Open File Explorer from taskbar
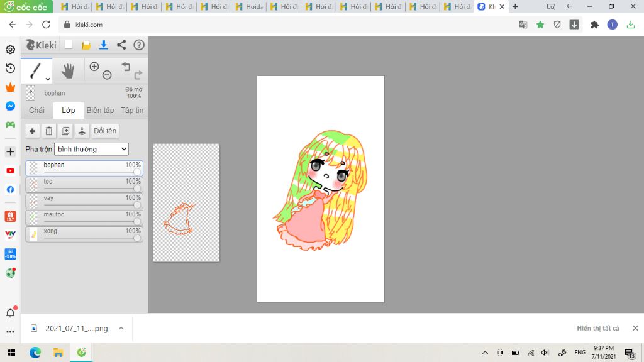Viewport: 644px width, 362px height. click(x=58, y=353)
